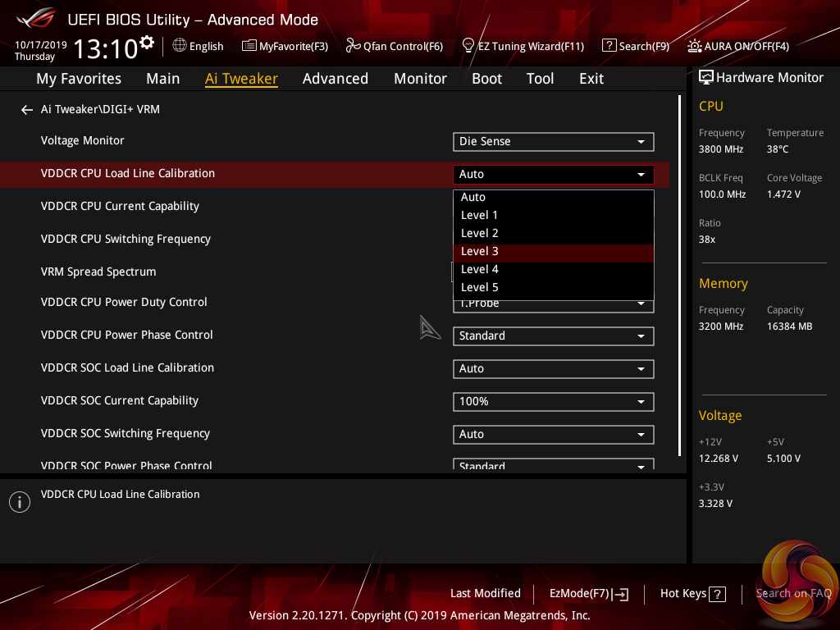840x630 pixels.
Task: Click Last Modified at the bottom
Action: pyautogui.click(x=485, y=594)
